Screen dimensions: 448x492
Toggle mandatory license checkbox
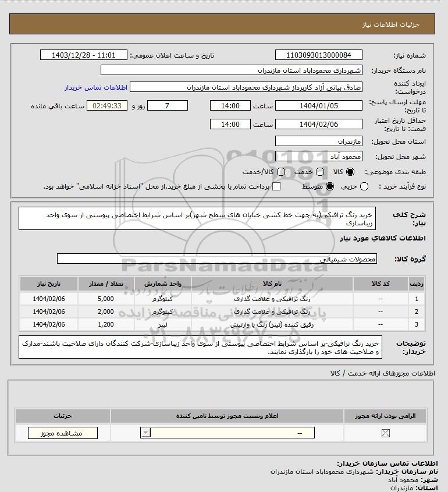click(385, 433)
